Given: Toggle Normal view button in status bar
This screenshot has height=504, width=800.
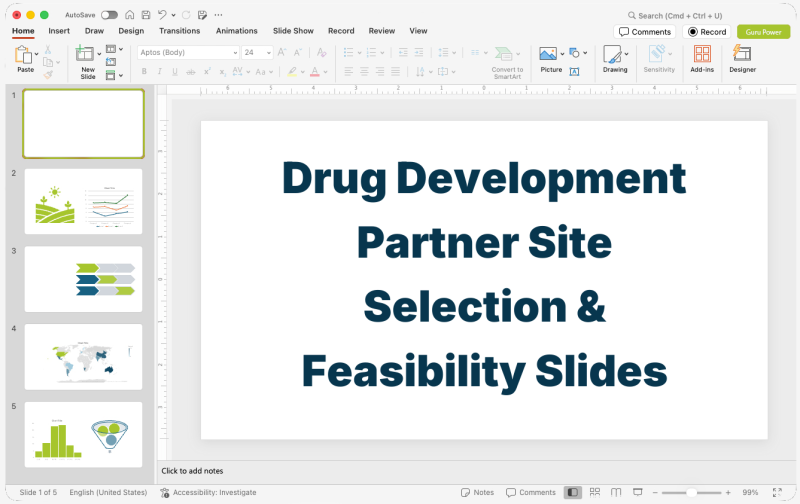Looking at the screenshot, I should [572, 492].
